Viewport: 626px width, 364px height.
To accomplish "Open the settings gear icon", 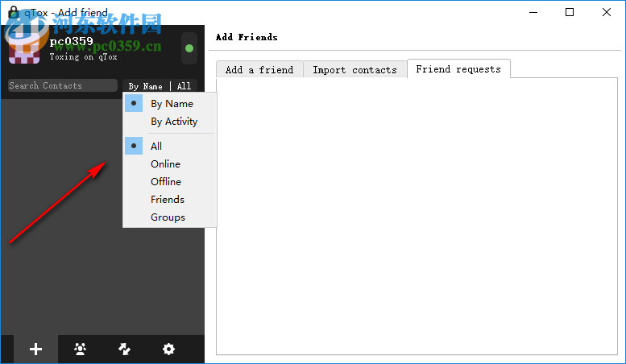I will [x=169, y=350].
